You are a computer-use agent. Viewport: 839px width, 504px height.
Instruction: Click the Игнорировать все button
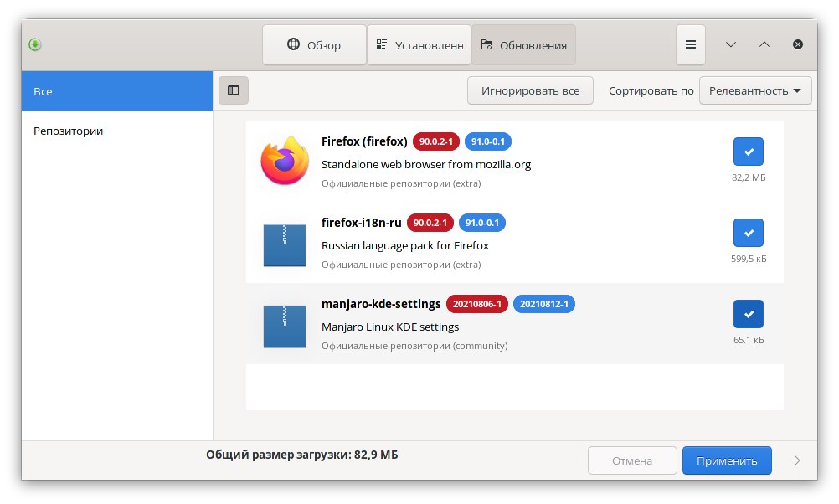pyautogui.click(x=530, y=91)
